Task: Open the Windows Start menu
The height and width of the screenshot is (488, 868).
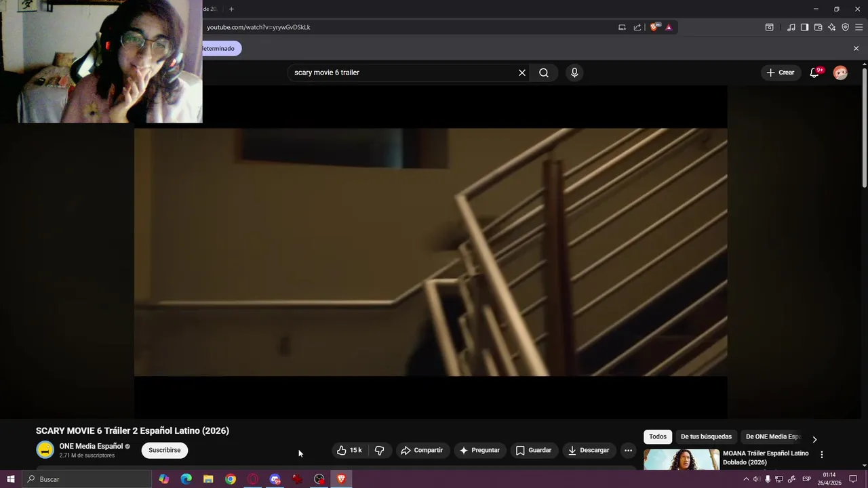Action: click(11, 479)
